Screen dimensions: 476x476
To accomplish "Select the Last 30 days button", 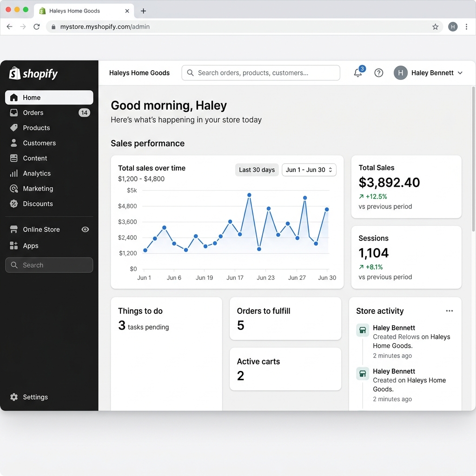I will click(x=257, y=170).
